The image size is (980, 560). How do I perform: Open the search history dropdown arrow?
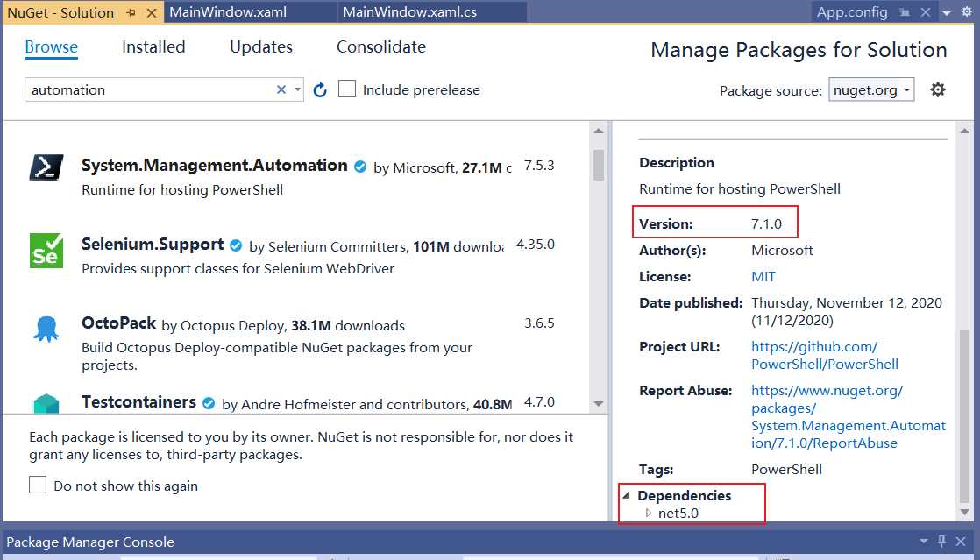[297, 90]
